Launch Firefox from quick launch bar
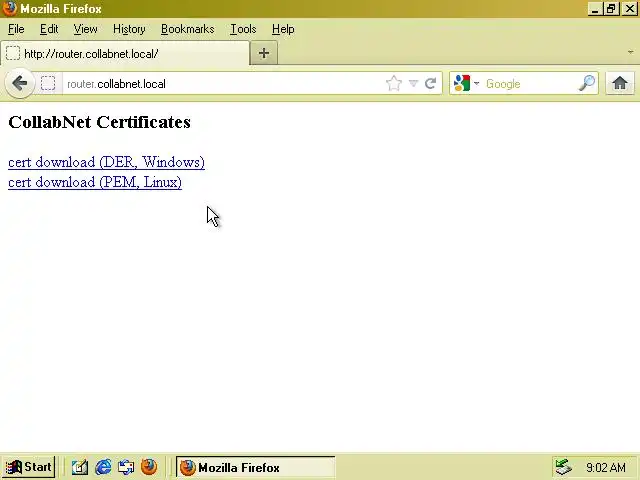The image size is (640, 480). pyautogui.click(x=149, y=467)
